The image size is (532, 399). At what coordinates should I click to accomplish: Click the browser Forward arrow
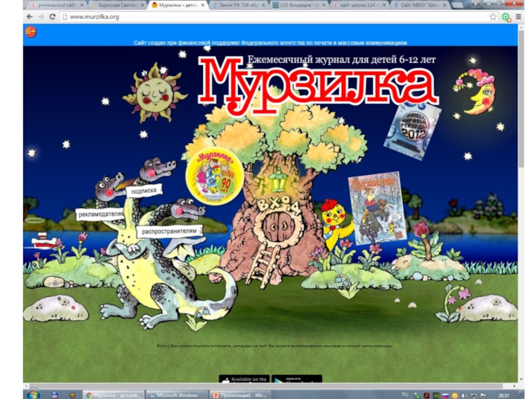[41, 17]
